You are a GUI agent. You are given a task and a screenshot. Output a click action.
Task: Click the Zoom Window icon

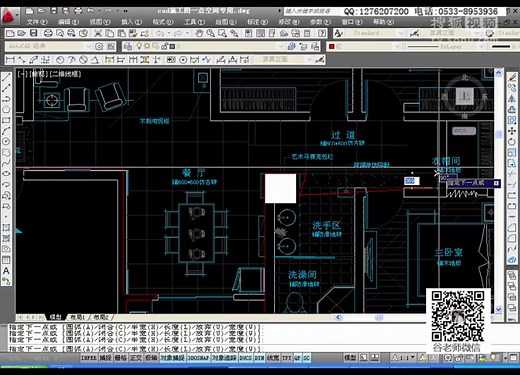pyautogui.click(x=222, y=33)
